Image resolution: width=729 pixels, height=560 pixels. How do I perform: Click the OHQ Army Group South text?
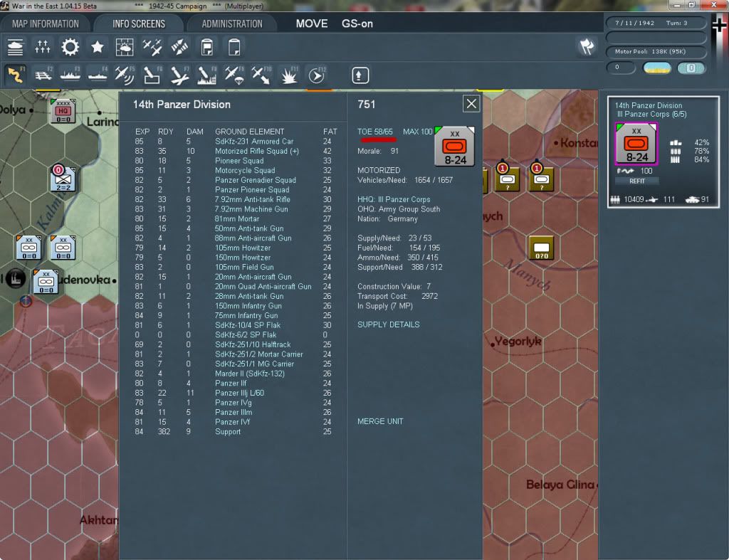(x=399, y=209)
